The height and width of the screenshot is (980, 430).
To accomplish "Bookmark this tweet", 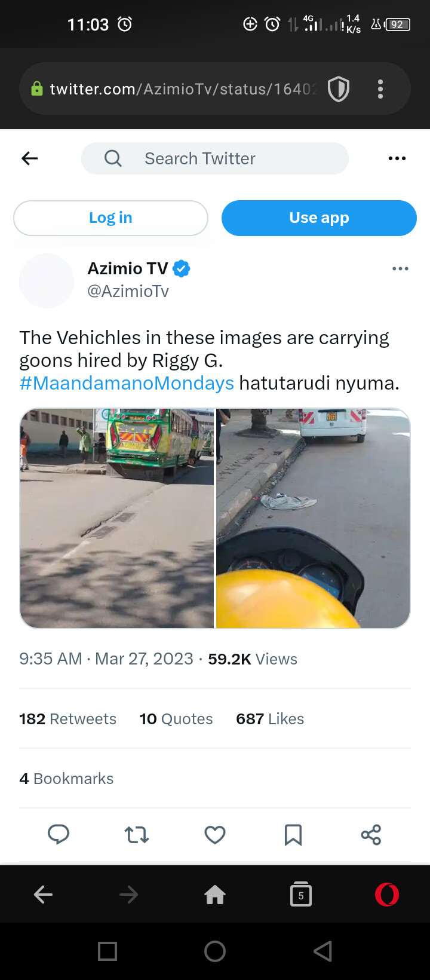I will pos(293,834).
